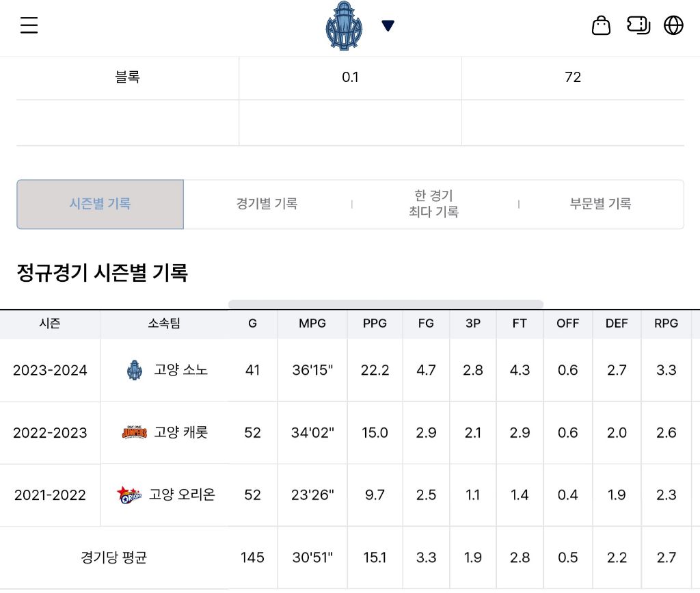Click the horizontal table scrollbar
Image resolution: width=700 pixels, height=593 pixels.
click(386, 304)
